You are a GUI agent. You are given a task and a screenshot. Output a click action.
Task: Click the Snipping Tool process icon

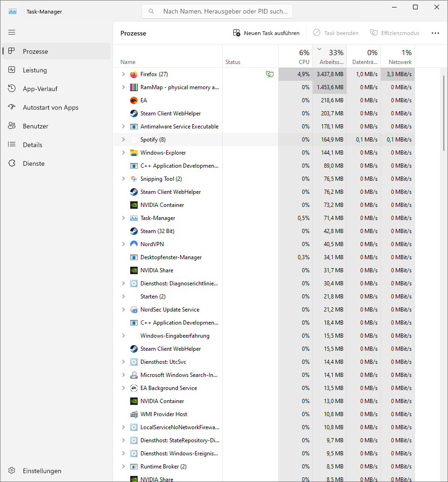click(x=134, y=179)
